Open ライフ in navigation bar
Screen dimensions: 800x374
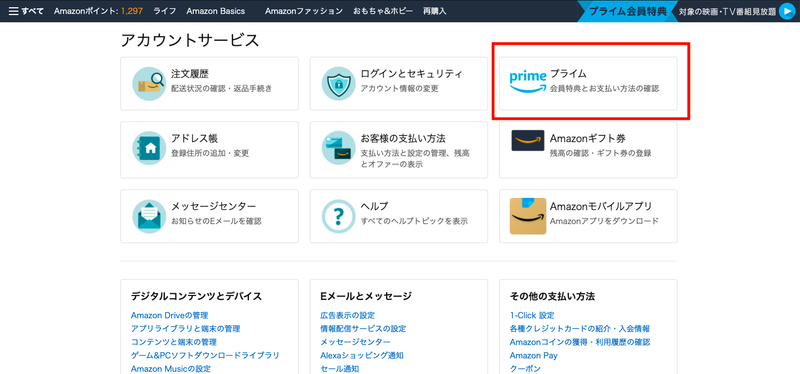[165, 11]
